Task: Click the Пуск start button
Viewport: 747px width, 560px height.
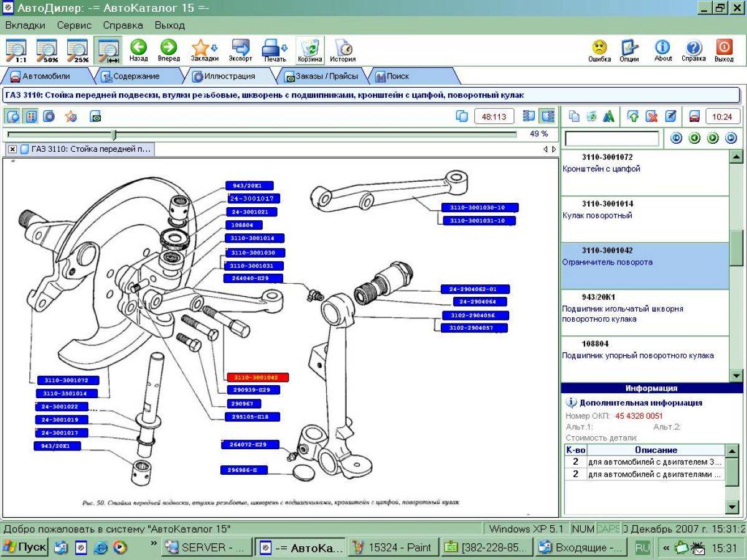Action: [x=24, y=548]
